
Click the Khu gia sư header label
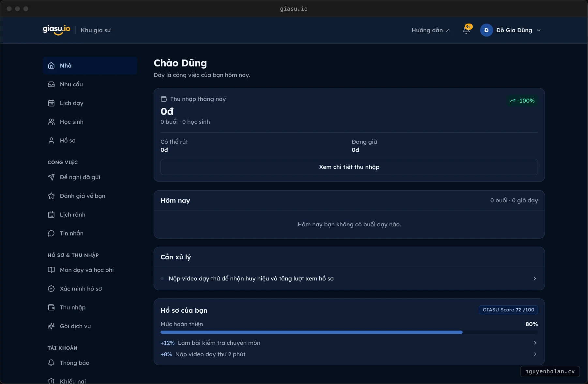pyautogui.click(x=96, y=30)
